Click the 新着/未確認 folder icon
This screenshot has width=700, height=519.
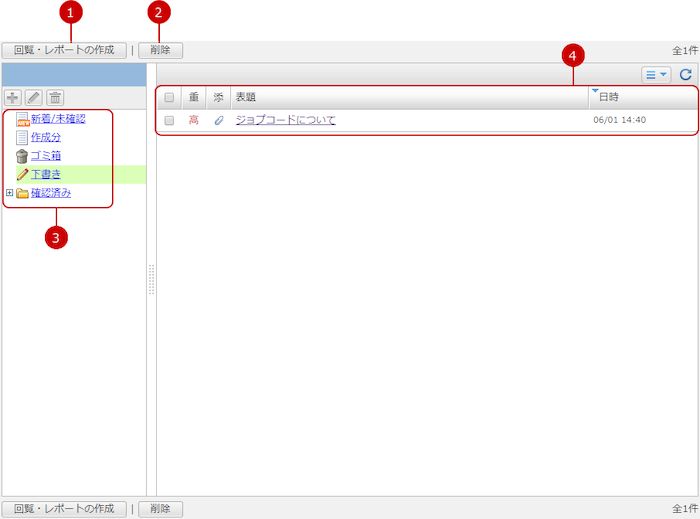pyautogui.click(x=23, y=119)
